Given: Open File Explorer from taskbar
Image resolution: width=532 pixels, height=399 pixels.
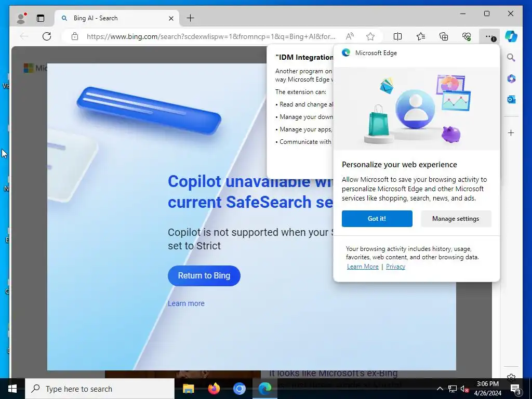Looking at the screenshot, I should point(188,389).
